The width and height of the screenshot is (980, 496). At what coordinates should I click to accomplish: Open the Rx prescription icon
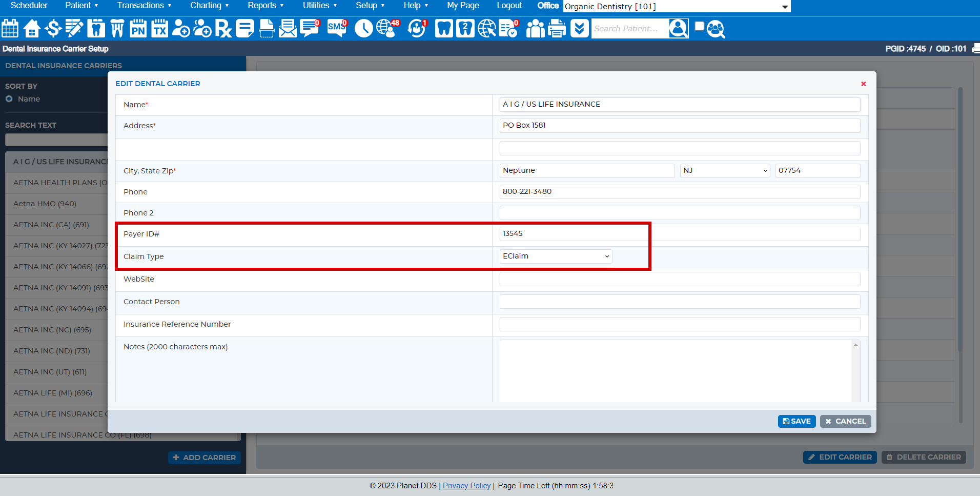[x=223, y=29]
